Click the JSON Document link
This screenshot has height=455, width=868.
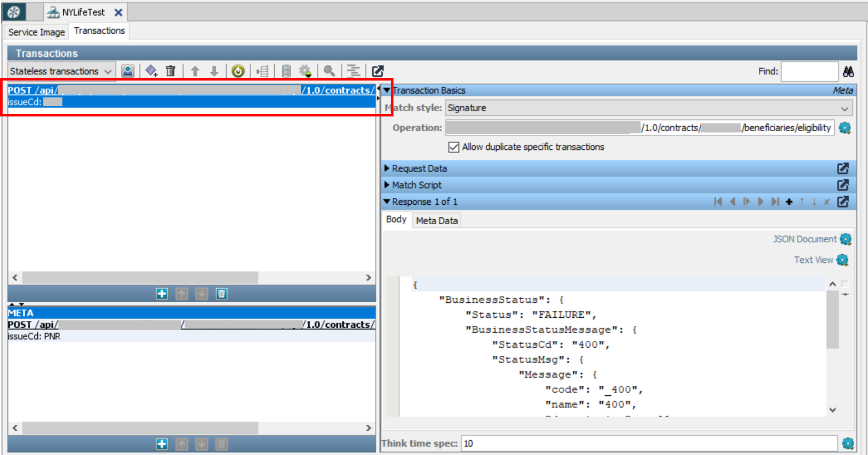(805, 239)
